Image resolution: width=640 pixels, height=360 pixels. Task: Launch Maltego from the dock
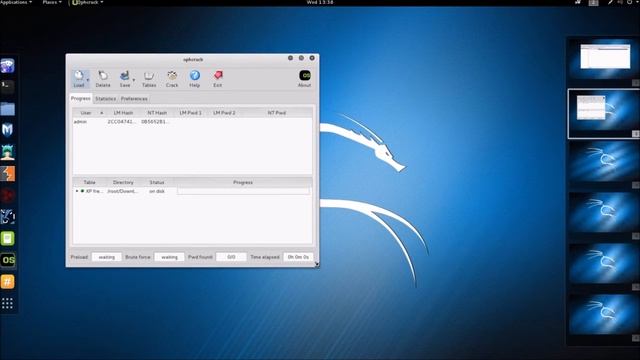[x=7, y=216]
